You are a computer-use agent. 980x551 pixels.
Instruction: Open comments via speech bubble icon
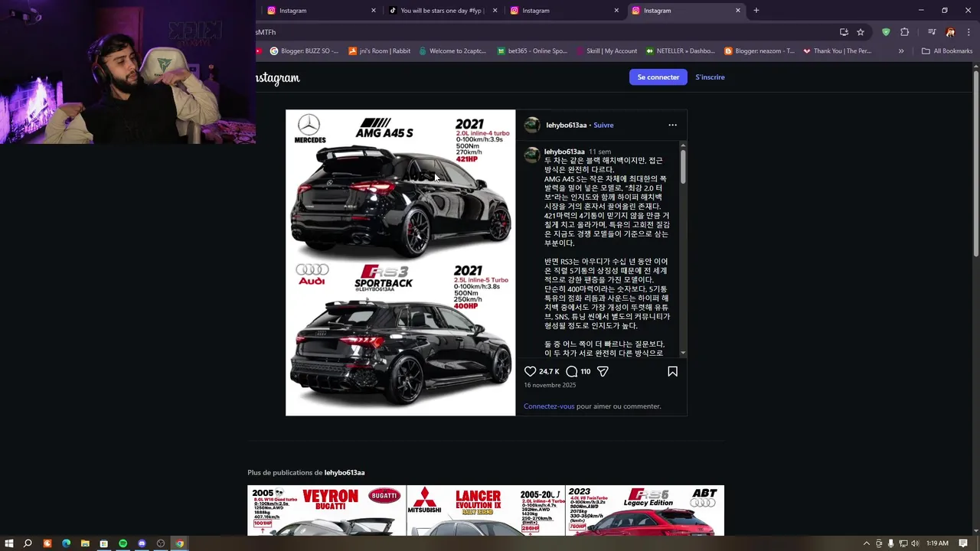[x=572, y=371]
